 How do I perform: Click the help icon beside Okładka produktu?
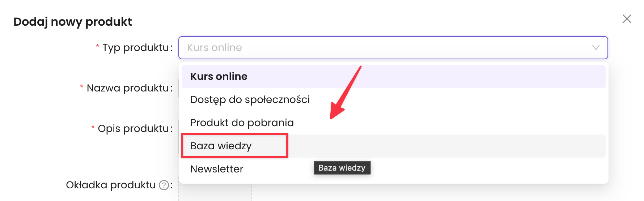coord(164,185)
